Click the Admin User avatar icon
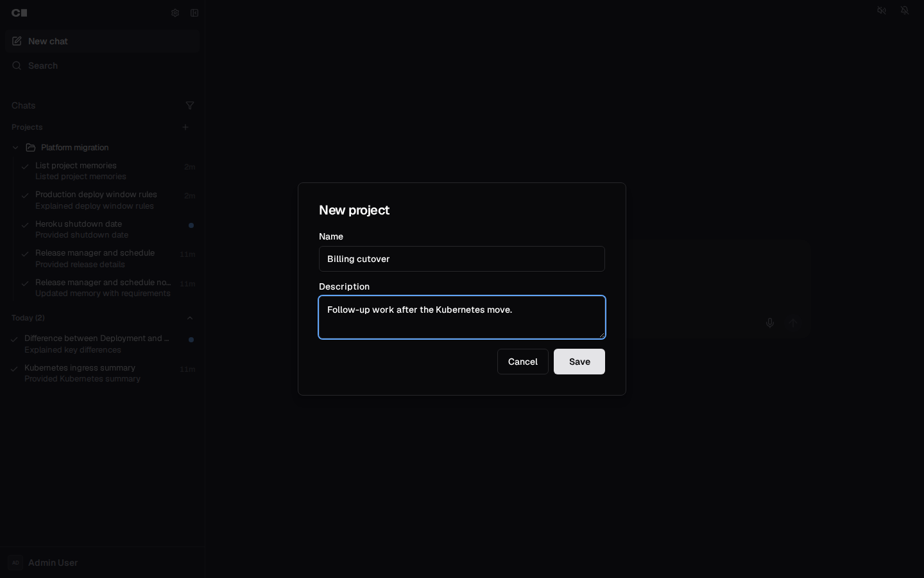Image resolution: width=924 pixels, height=578 pixels. click(15, 563)
